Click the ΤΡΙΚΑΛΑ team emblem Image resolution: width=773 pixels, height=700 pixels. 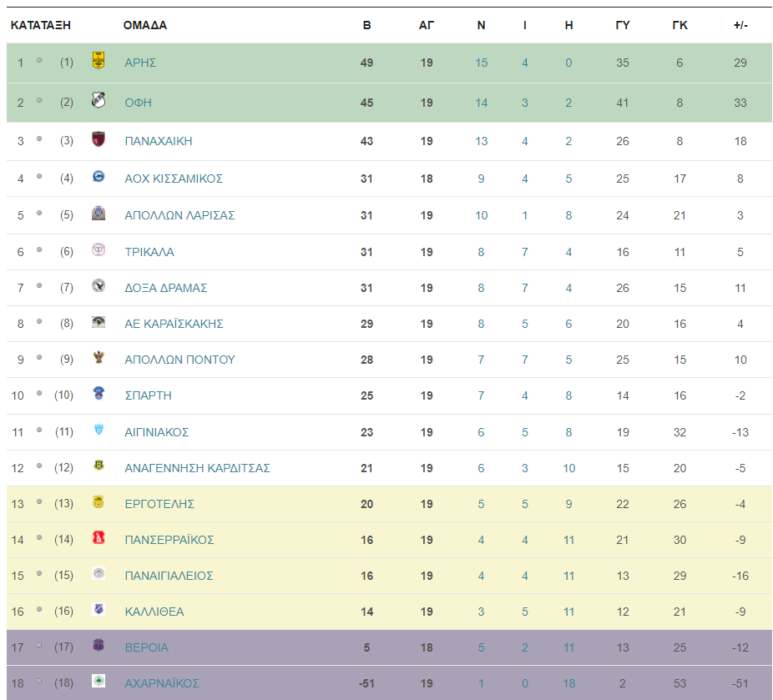(99, 249)
